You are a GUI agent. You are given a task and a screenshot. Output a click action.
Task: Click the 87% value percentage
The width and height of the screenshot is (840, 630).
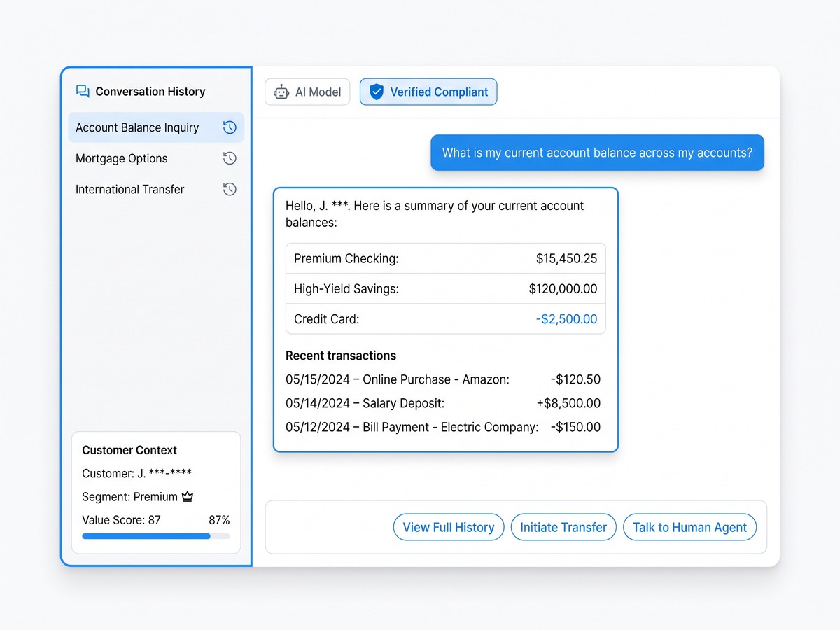click(x=219, y=520)
